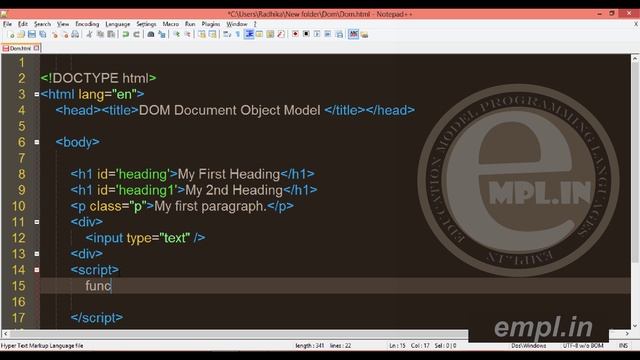Print the file with the Print icon
This screenshot has width=640, height=360.
pyautogui.click(x=76, y=35)
